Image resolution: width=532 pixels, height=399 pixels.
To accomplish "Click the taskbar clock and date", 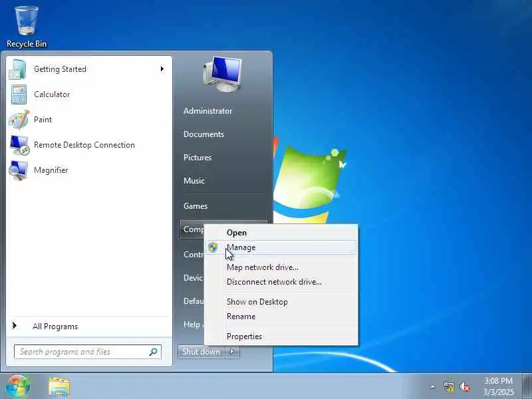I will tap(498, 386).
